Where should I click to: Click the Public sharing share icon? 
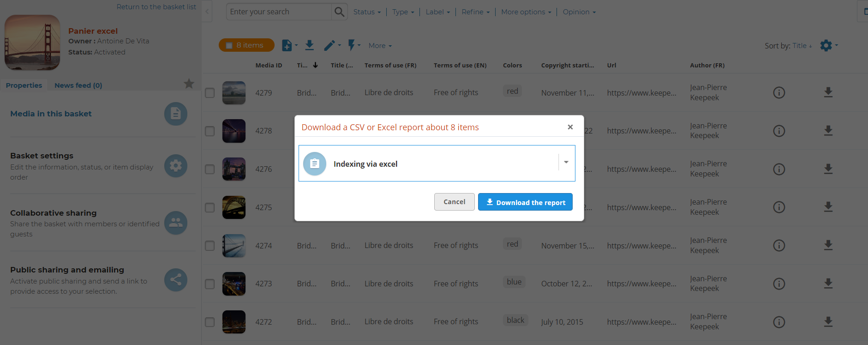point(176,280)
